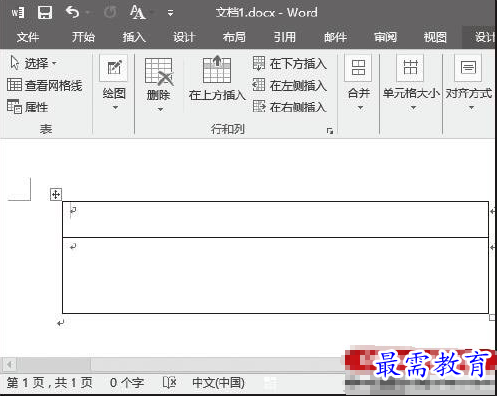Open the 行和列 dialog launcher
Screen dimensions: 497x396
(330, 131)
